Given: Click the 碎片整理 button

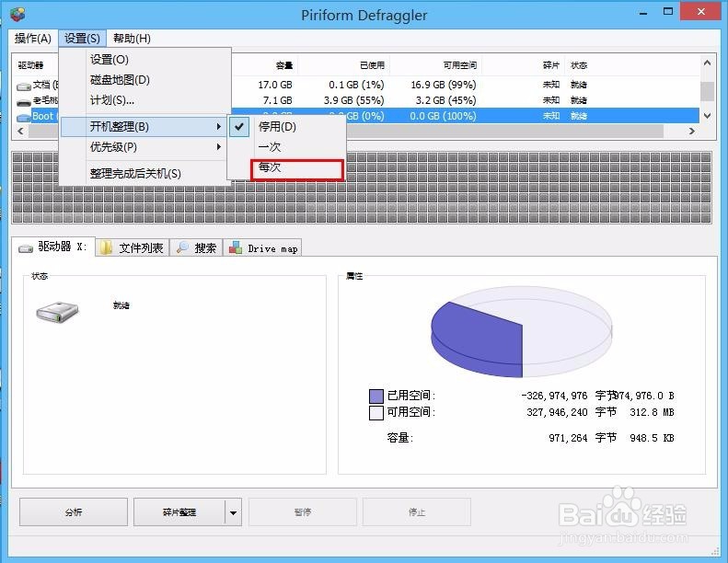Looking at the screenshot, I should tap(179, 512).
